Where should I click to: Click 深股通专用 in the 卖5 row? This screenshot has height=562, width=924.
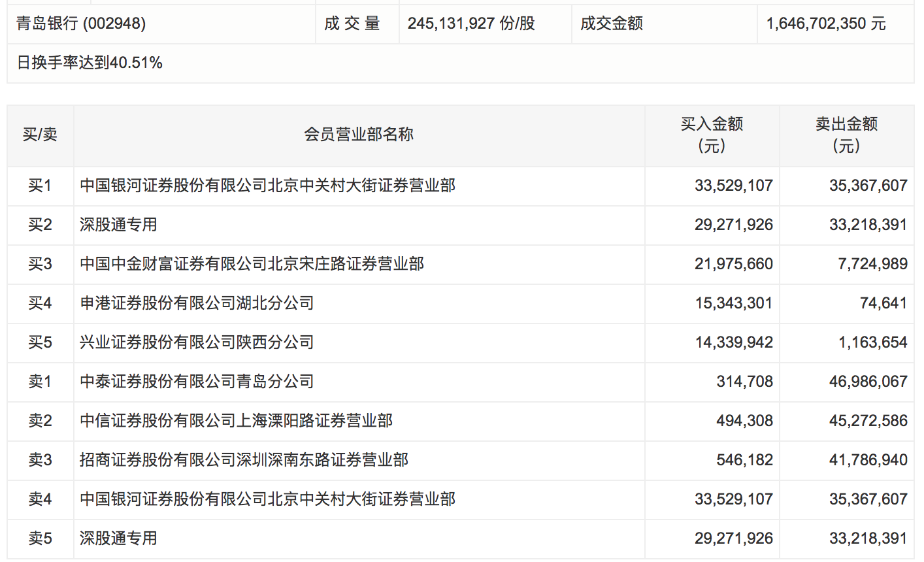(119, 538)
